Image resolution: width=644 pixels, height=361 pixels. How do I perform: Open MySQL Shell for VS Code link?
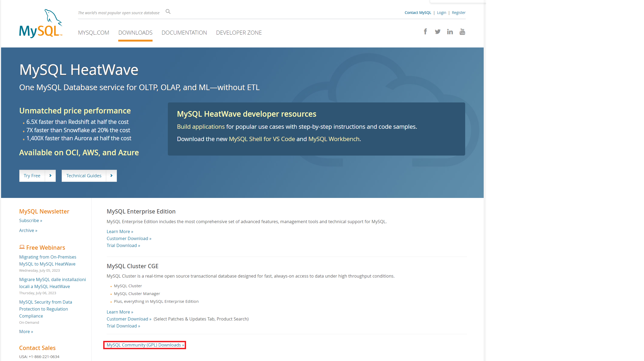pyautogui.click(x=262, y=139)
